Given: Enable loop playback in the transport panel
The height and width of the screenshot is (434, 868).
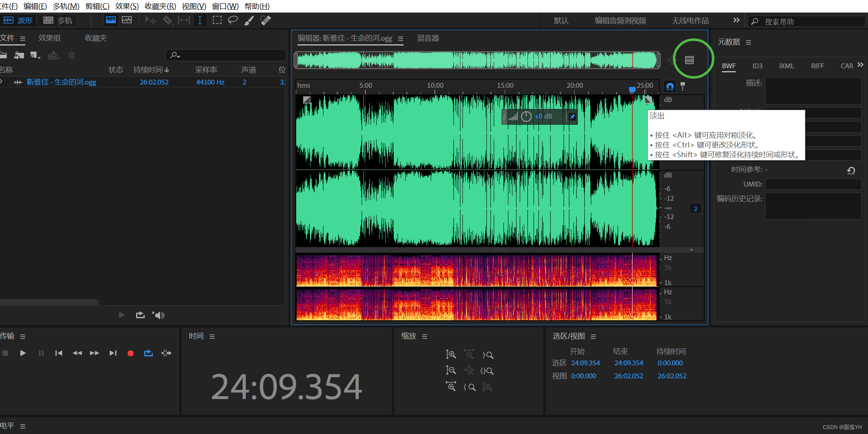Looking at the screenshot, I should [148, 353].
